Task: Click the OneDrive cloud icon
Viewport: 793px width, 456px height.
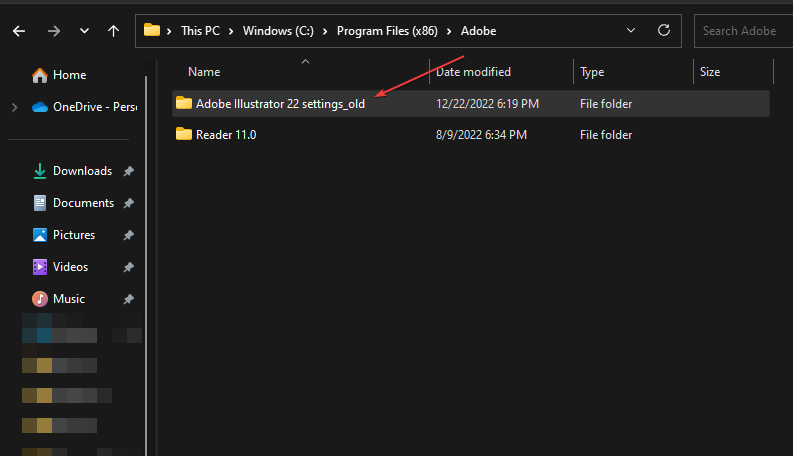Action: coord(39,107)
